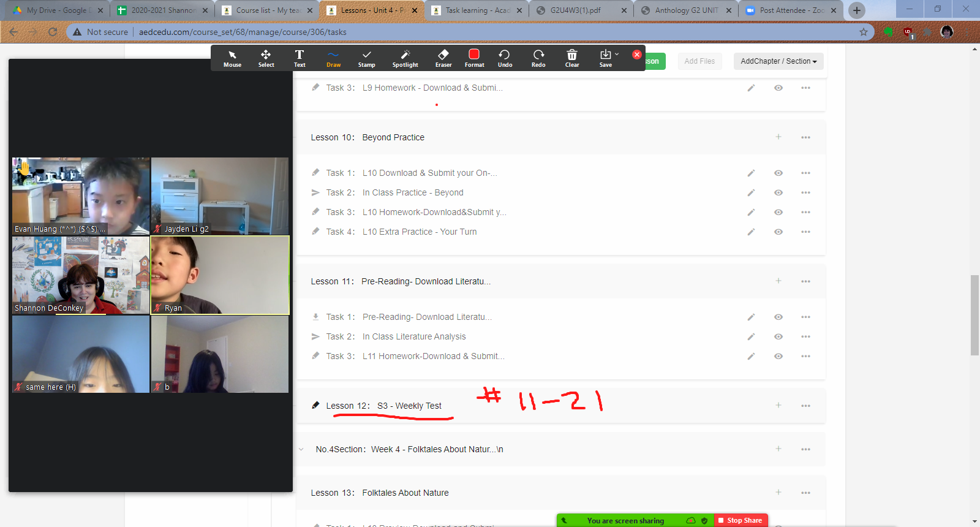
Task: Edit In Class Practice - Beyond task
Action: pyautogui.click(x=751, y=193)
